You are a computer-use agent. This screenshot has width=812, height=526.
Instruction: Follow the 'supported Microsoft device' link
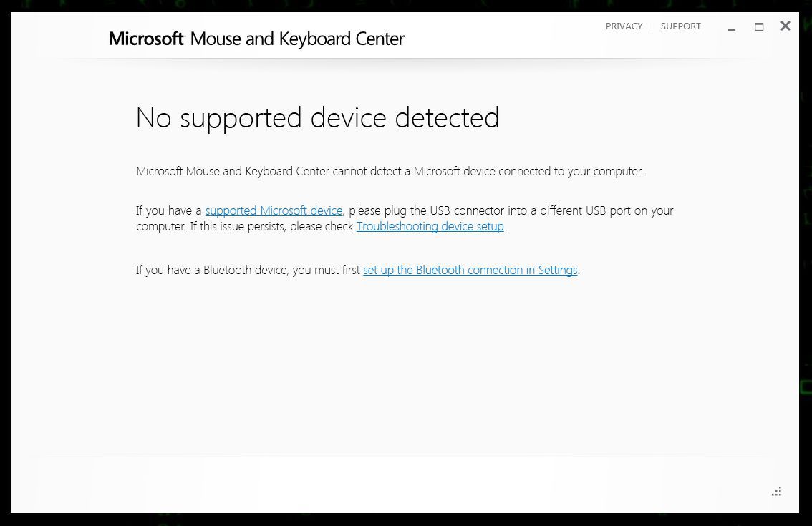coord(274,210)
